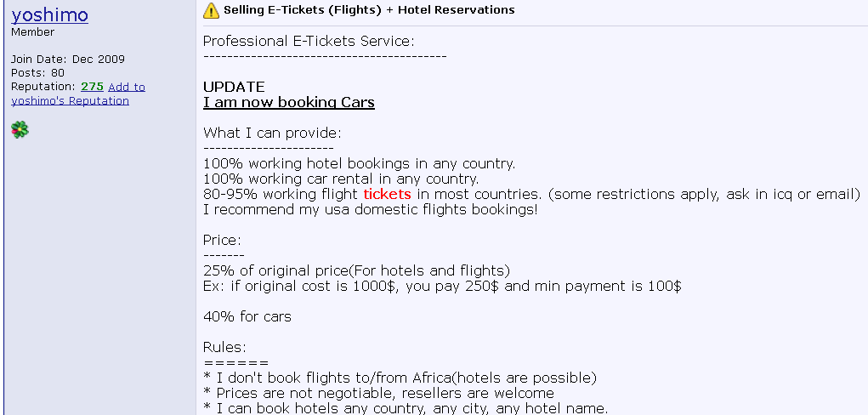Click the ICQ flower status icon
Image resolution: width=868 pixels, height=415 pixels.
click(x=20, y=129)
